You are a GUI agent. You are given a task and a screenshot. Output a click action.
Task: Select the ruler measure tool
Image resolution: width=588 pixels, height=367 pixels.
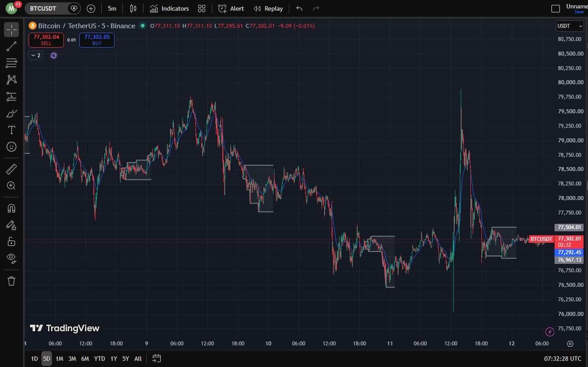tap(12, 169)
